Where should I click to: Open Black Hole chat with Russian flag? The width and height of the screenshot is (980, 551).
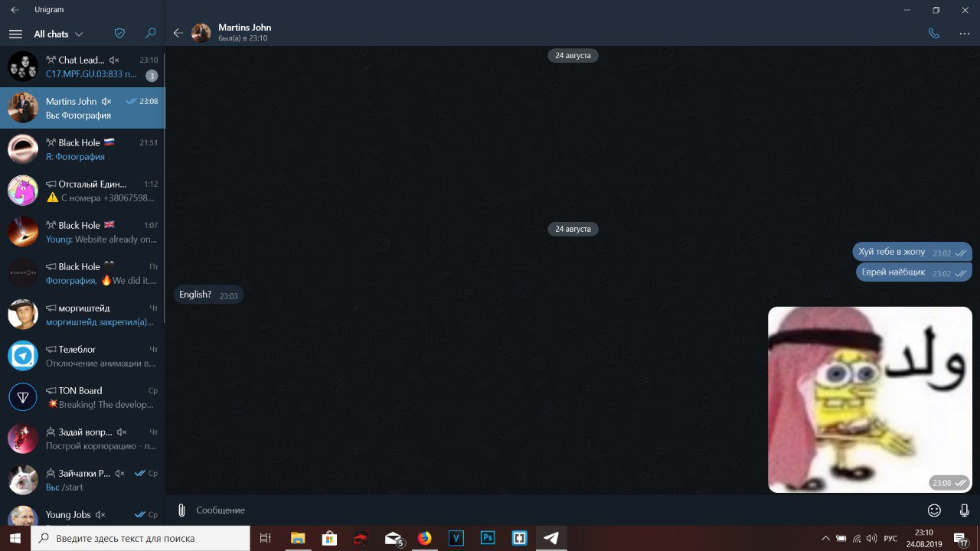pyautogui.click(x=83, y=149)
